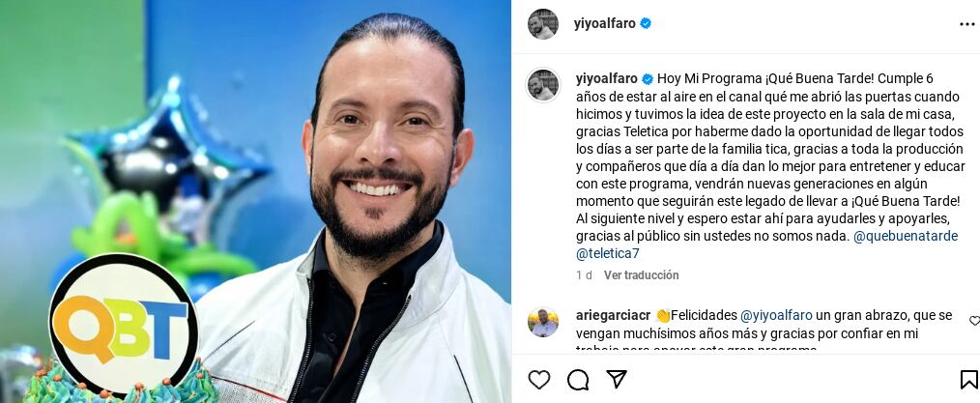
Task: Click the 1 d timestamp under the caption
Action: (584, 274)
